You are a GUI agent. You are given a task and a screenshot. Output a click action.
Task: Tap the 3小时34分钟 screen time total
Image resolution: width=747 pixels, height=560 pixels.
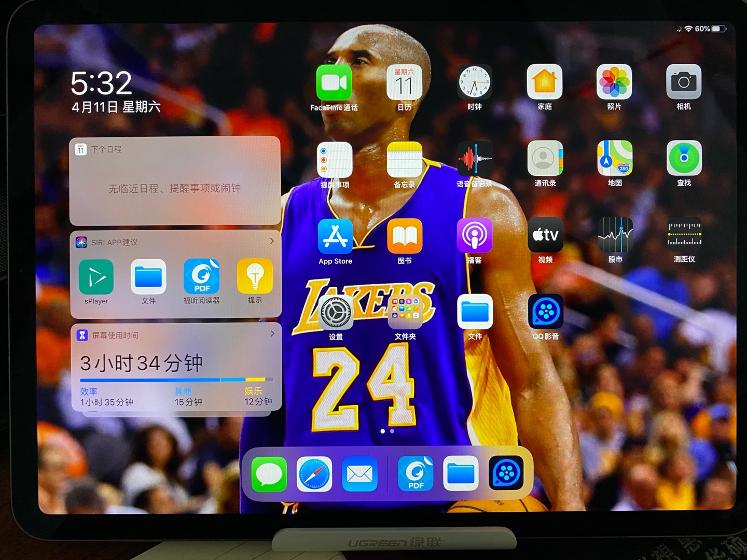click(x=141, y=363)
